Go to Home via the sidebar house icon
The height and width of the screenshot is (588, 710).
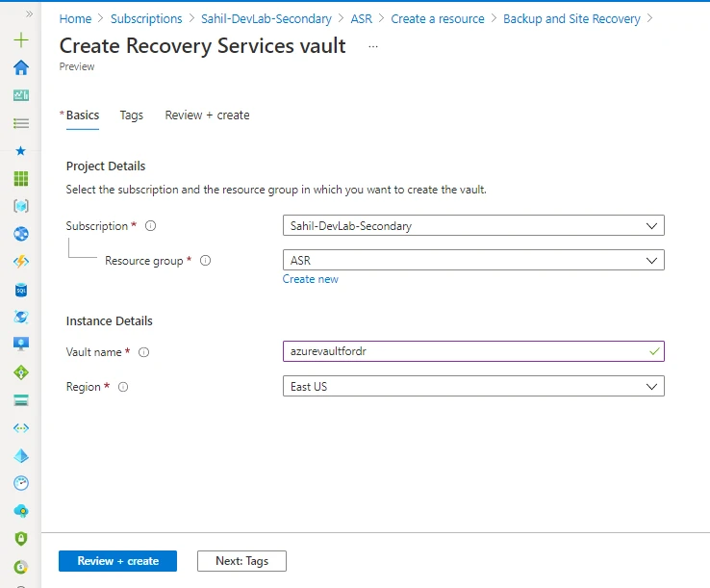tap(21, 67)
